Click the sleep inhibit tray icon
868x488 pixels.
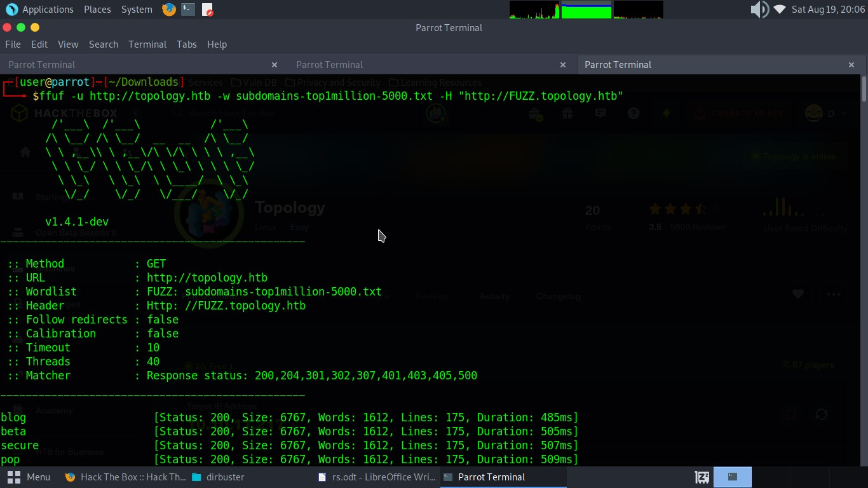coord(702,477)
